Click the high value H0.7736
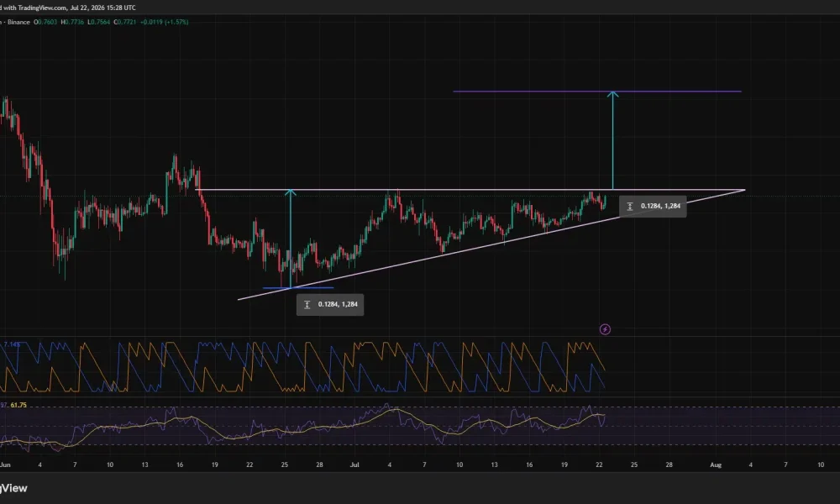Screen dimensions: 840x504 pos(72,22)
